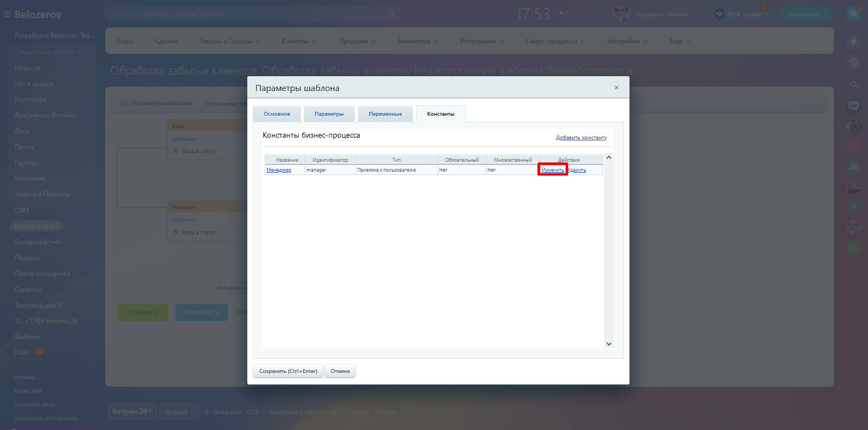
Task: Click the Отмена button in dialog
Action: (340, 371)
